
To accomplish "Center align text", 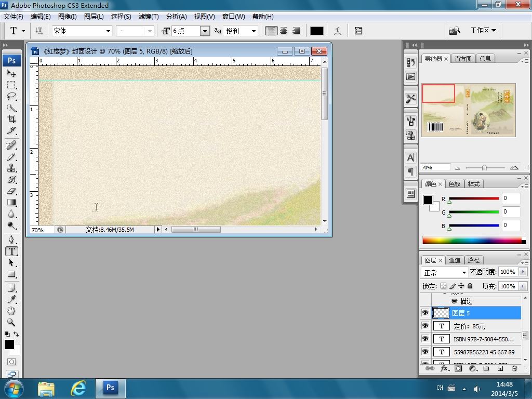I will 284,31.
